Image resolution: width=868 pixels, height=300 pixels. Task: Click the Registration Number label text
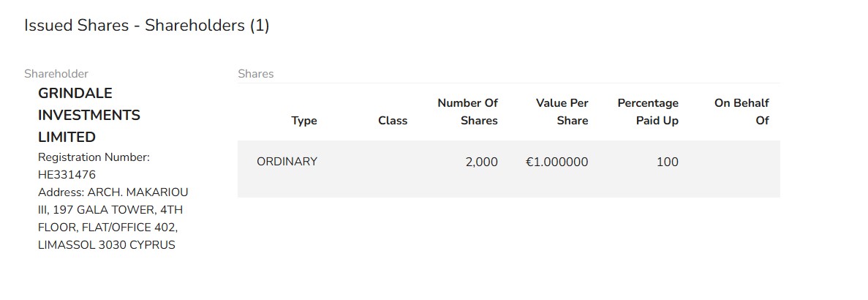(x=94, y=157)
